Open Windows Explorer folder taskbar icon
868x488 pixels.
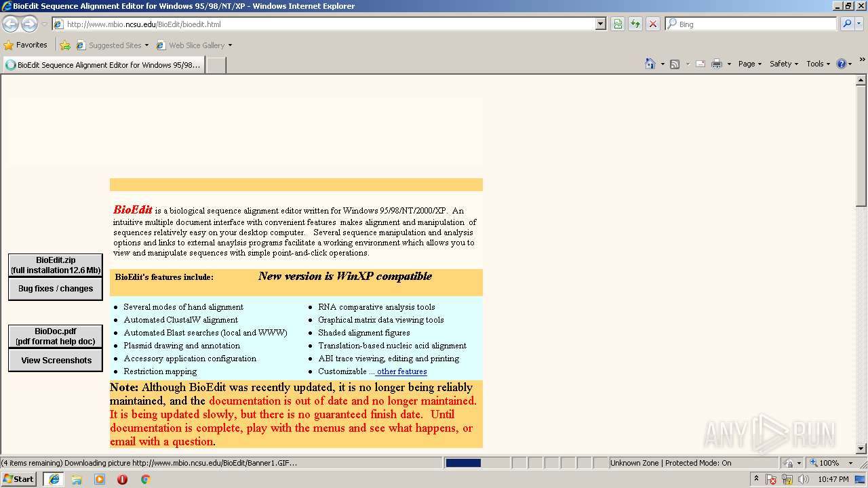tap(77, 479)
